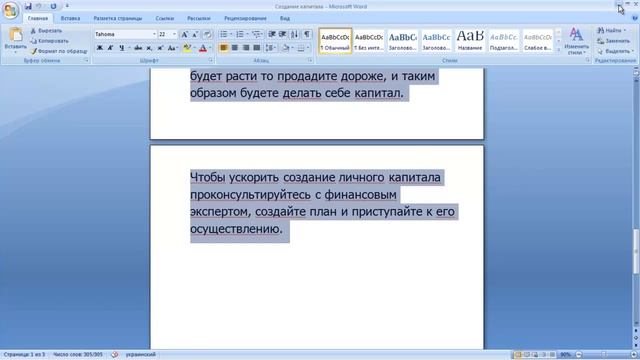Click the Undo arrow in quick access toolbar
The width and height of the screenshot is (640, 360).
(x=39, y=6)
